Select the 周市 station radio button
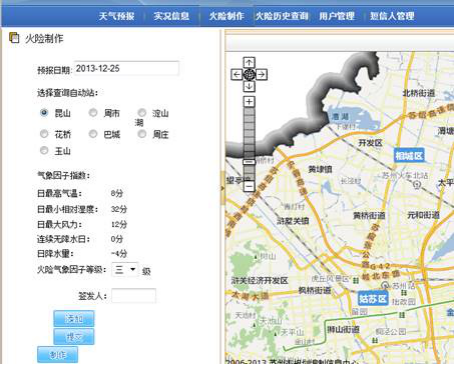 click(93, 113)
